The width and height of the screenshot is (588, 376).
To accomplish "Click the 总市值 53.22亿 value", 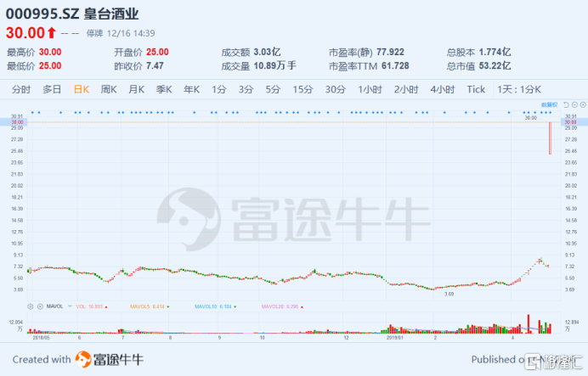I will pos(495,66).
